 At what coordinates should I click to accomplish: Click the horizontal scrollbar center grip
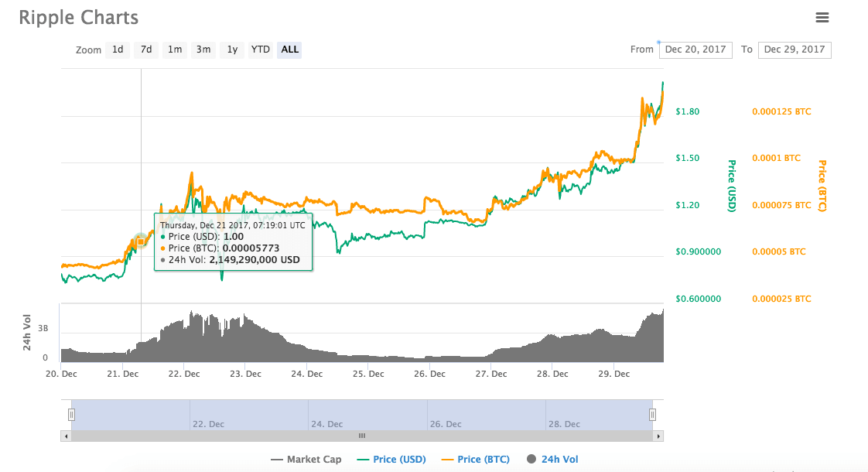(x=361, y=436)
